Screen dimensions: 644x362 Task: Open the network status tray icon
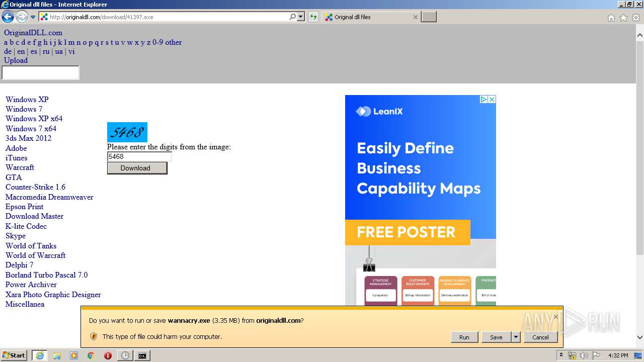click(572, 355)
